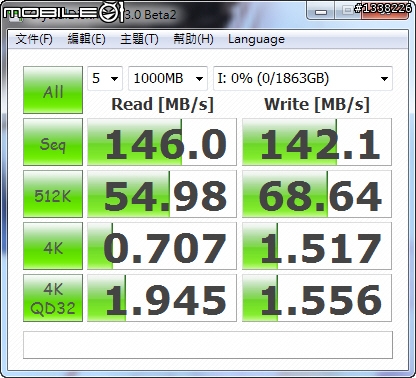Open the 1000MB test size dropdown

coord(168,79)
